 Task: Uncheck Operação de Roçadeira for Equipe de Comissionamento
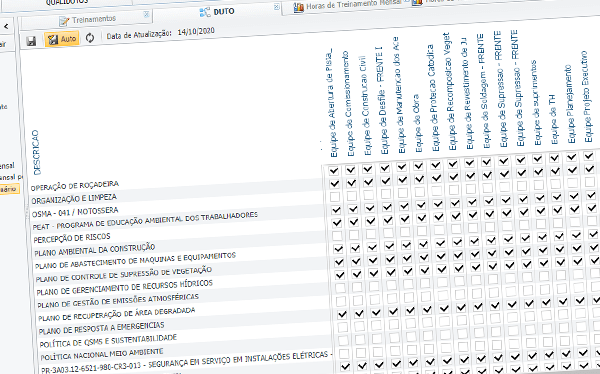(x=351, y=170)
